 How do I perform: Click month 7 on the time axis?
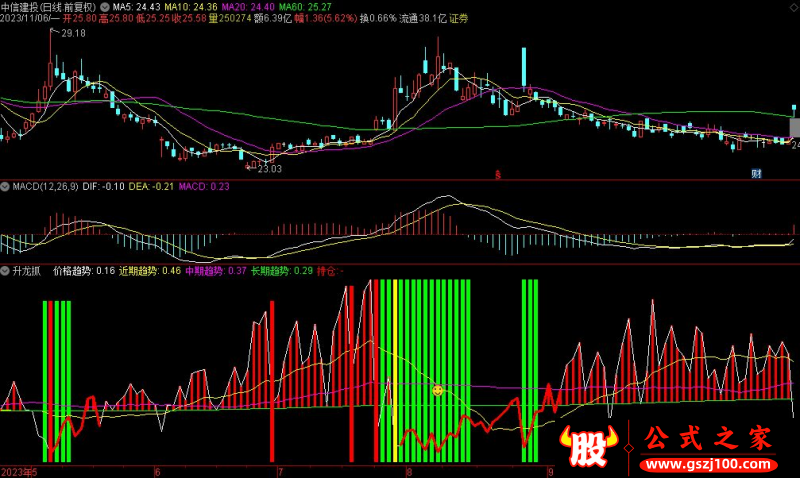(281, 470)
